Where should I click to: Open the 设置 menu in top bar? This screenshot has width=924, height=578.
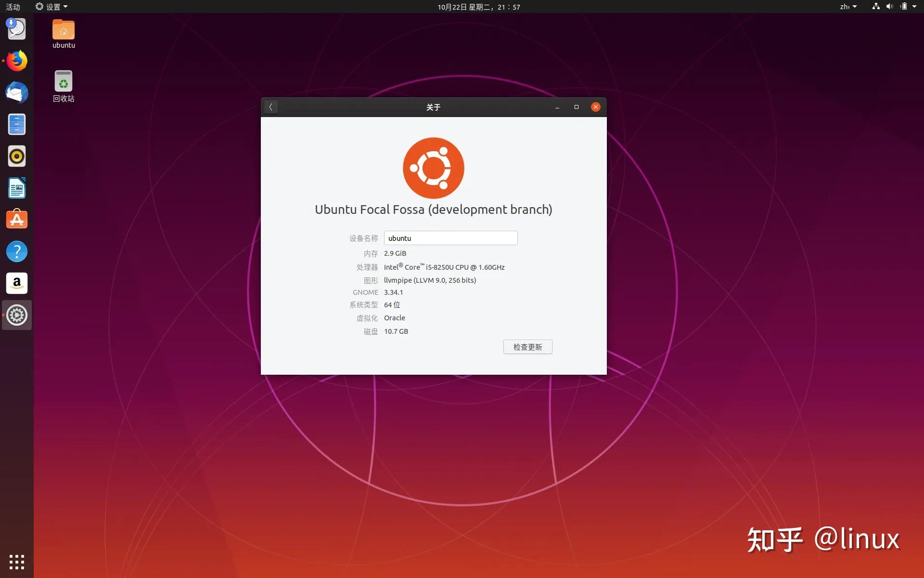[51, 6]
